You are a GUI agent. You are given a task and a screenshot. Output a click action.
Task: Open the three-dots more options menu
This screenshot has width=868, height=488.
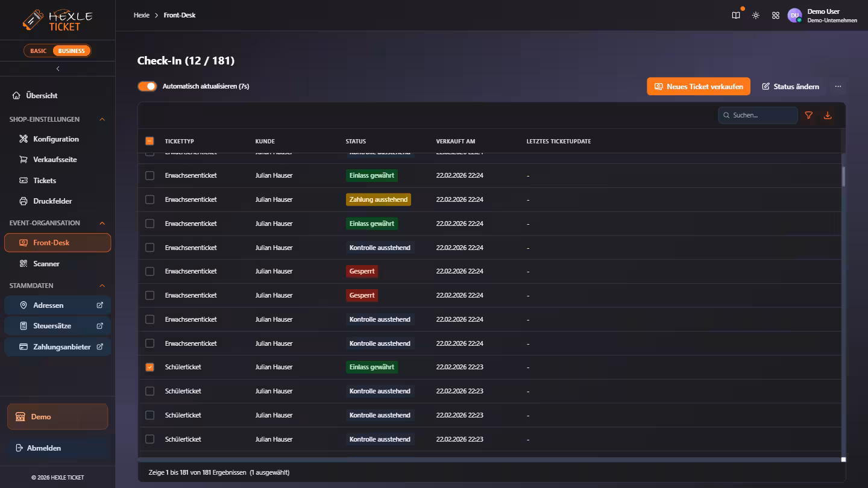point(838,86)
